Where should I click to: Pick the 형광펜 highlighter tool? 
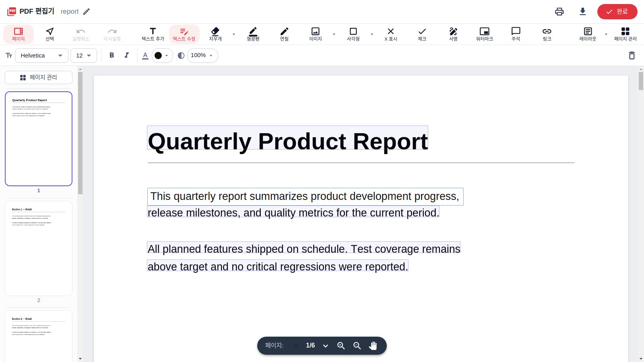tap(253, 34)
